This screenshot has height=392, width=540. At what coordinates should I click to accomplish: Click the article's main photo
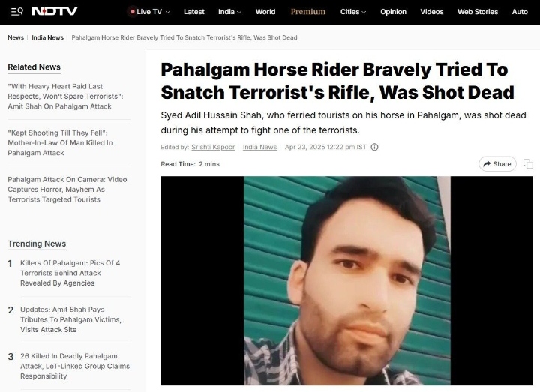346,280
